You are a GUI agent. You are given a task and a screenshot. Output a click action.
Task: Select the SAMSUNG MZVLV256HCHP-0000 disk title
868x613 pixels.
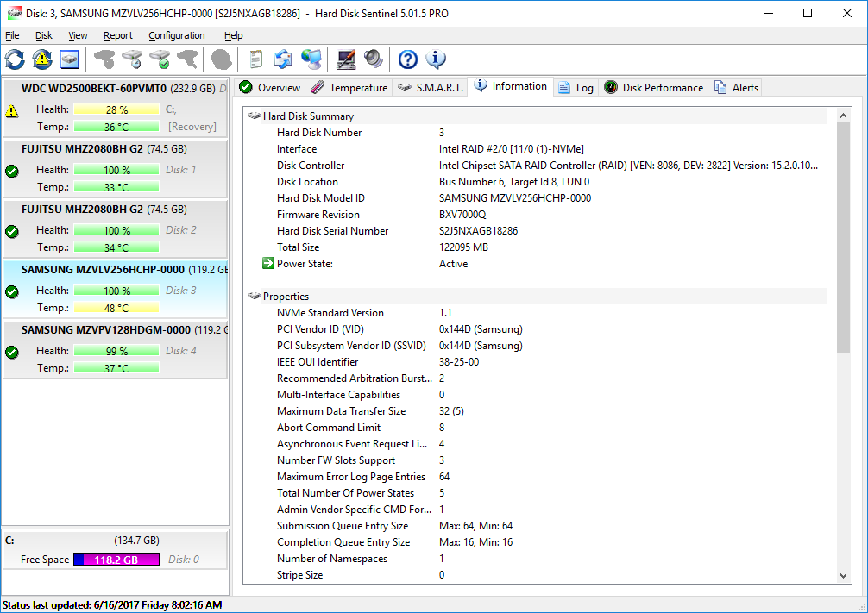tap(124, 270)
